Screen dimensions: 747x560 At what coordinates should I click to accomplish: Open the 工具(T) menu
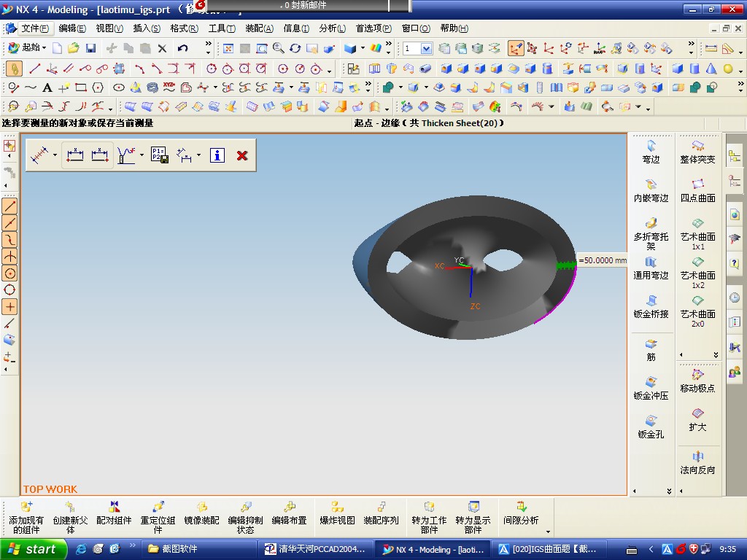pos(222,28)
